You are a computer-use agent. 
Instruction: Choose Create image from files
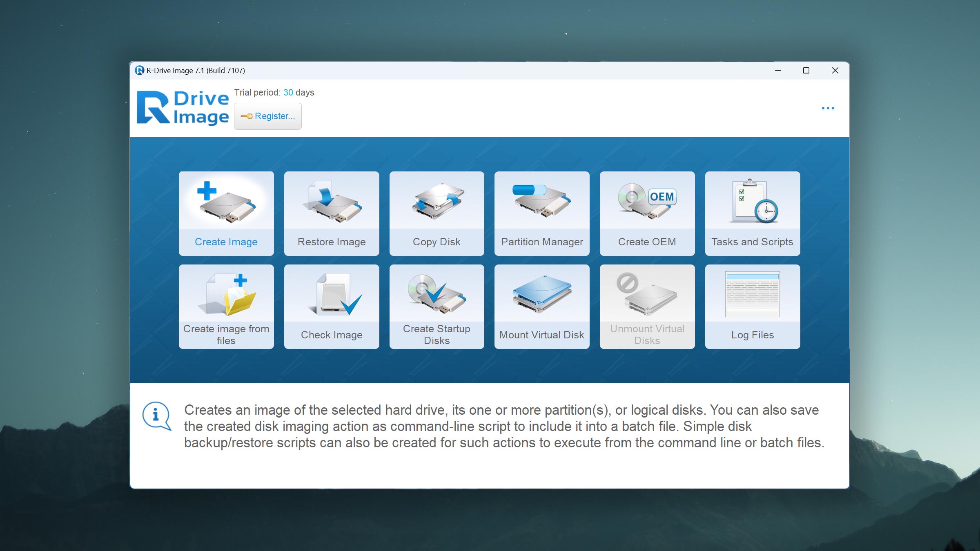[226, 307]
